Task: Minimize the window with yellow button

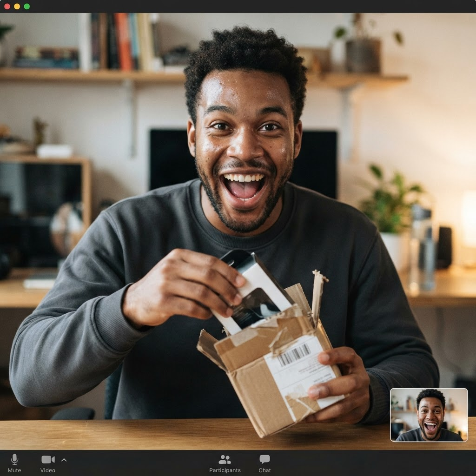Action: (x=17, y=7)
